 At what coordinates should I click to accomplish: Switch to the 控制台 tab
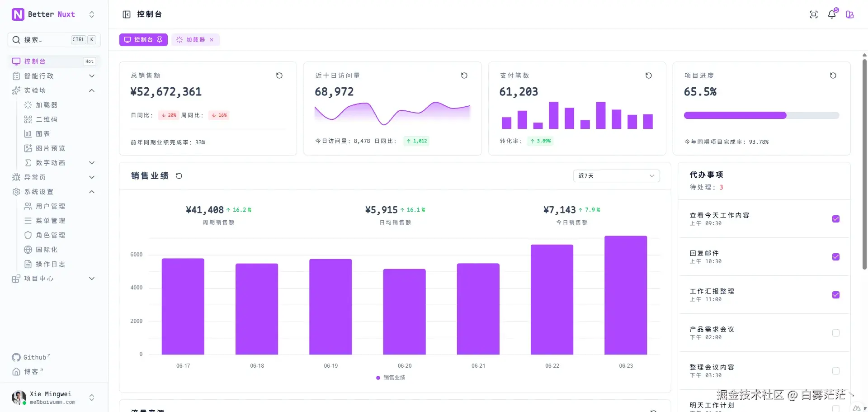pyautogui.click(x=143, y=40)
